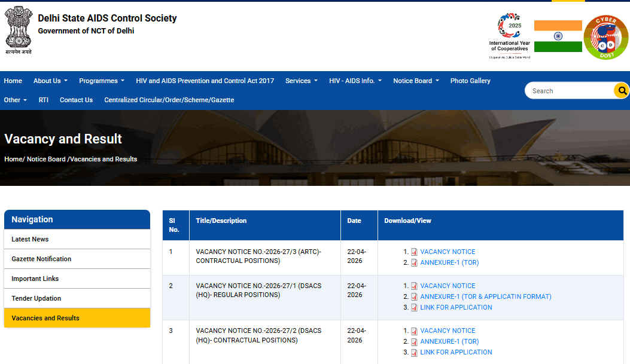Click the PDF icon beside first VACANCY NOTICE
This screenshot has width=630, height=364.
[x=413, y=252]
